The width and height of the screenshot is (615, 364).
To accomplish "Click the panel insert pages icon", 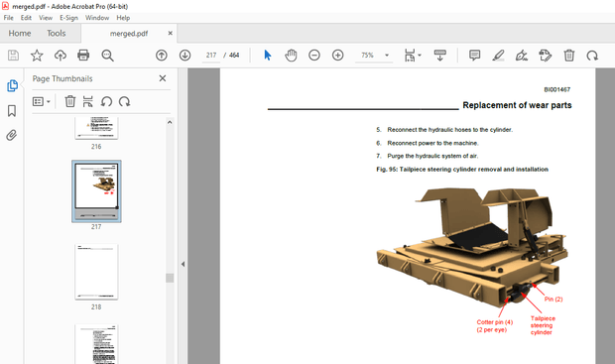I will pyautogui.click(x=88, y=101).
